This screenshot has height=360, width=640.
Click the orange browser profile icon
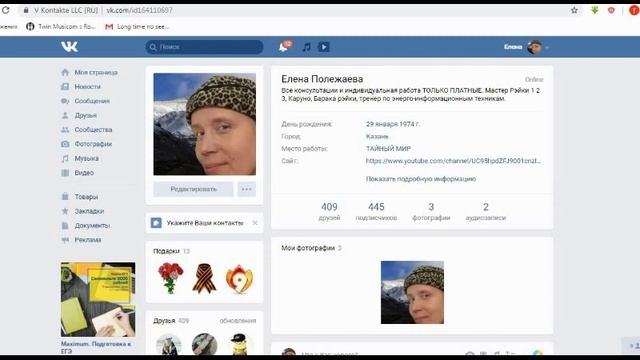[635, 10]
